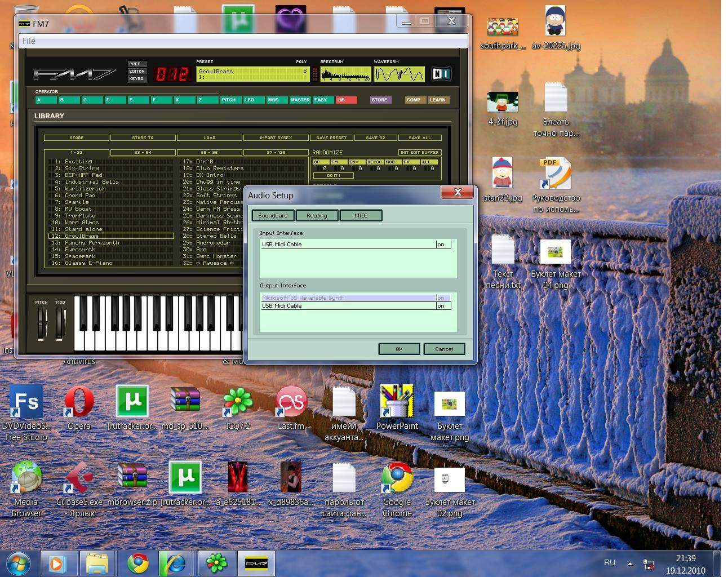Toggle operator X in FM7

click(x=184, y=100)
